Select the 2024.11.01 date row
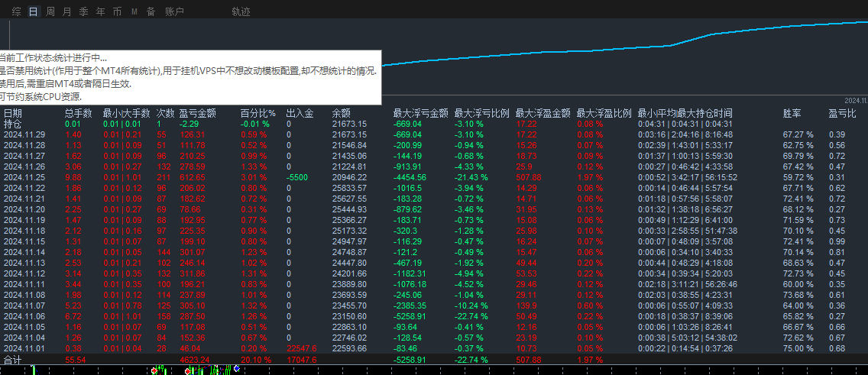 25,348
